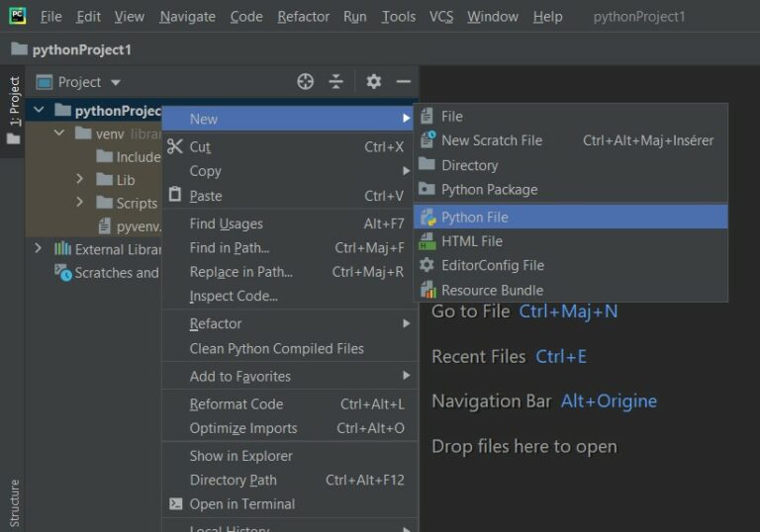Screen dimensions: 760x532
Task: Click the PyCharm logo icon
Action: [18, 16]
